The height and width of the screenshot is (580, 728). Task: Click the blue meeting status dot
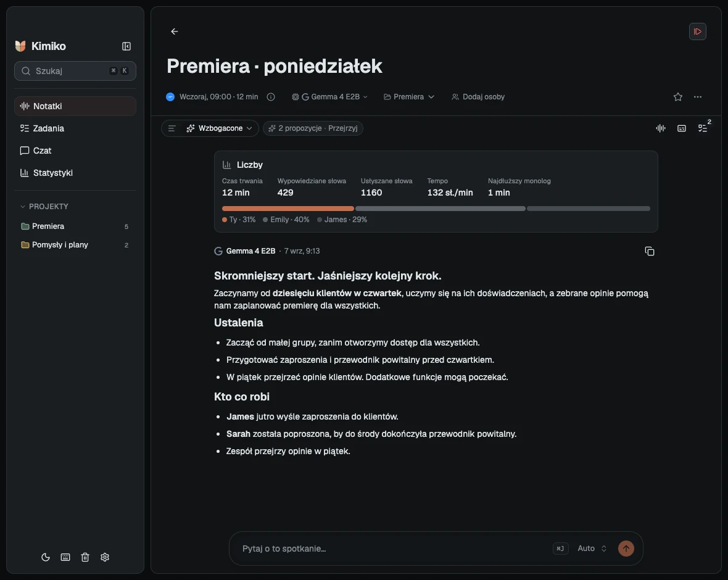point(170,97)
